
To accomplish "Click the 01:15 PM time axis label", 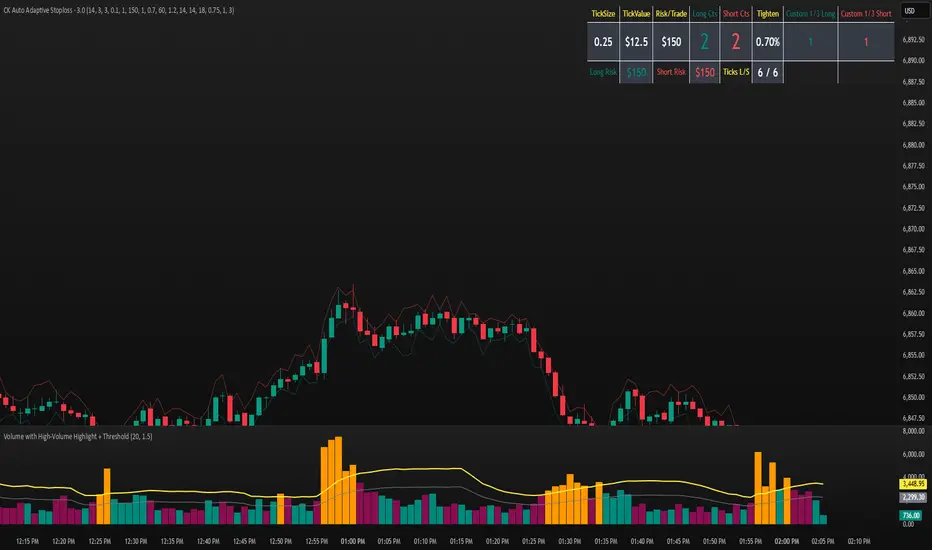I will [x=461, y=542].
